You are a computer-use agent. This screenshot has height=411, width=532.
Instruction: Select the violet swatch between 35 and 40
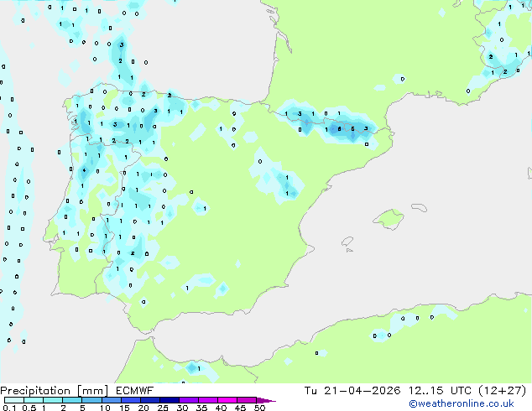pos(211,400)
